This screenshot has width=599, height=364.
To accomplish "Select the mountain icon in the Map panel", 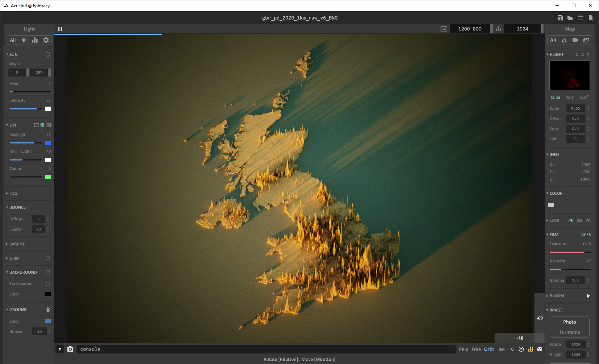I will 564,40.
